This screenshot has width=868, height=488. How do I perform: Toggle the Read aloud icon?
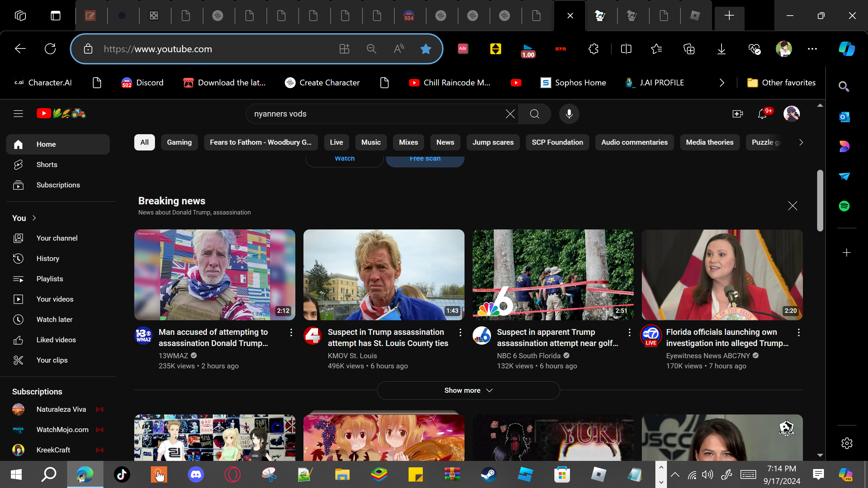pos(399,49)
